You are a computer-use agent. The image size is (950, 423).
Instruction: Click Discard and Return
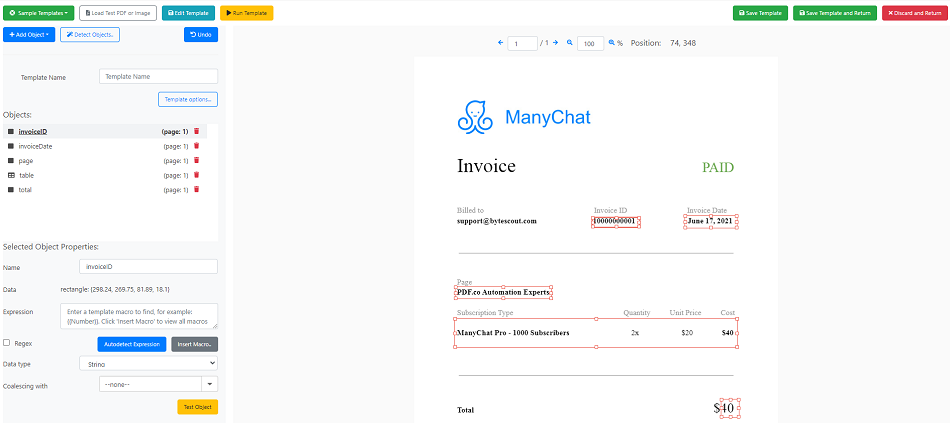click(914, 13)
